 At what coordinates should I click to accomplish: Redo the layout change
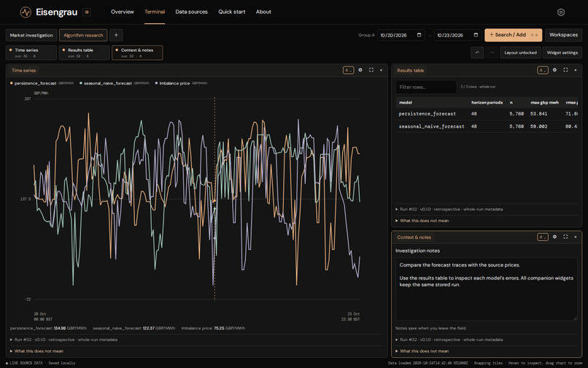pos(492,53)
